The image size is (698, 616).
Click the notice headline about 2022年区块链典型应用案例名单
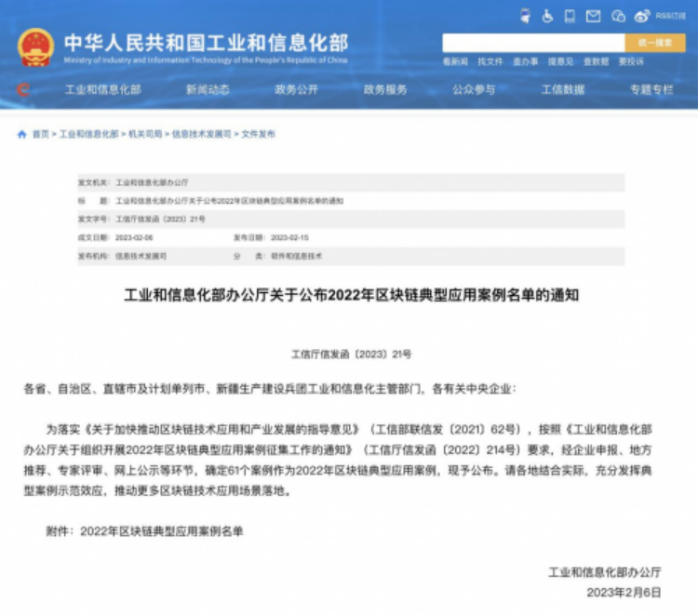coord(351,295)
